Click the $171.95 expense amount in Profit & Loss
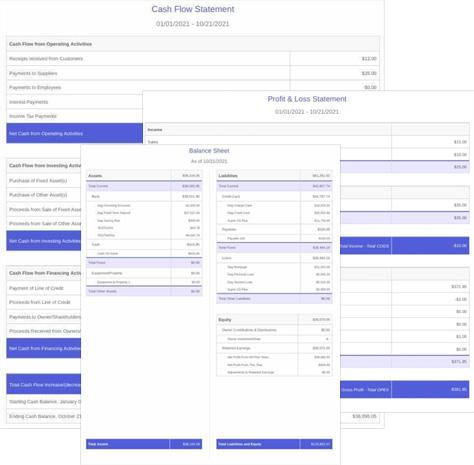The image size is (474, 465). [x=459, y=287]
